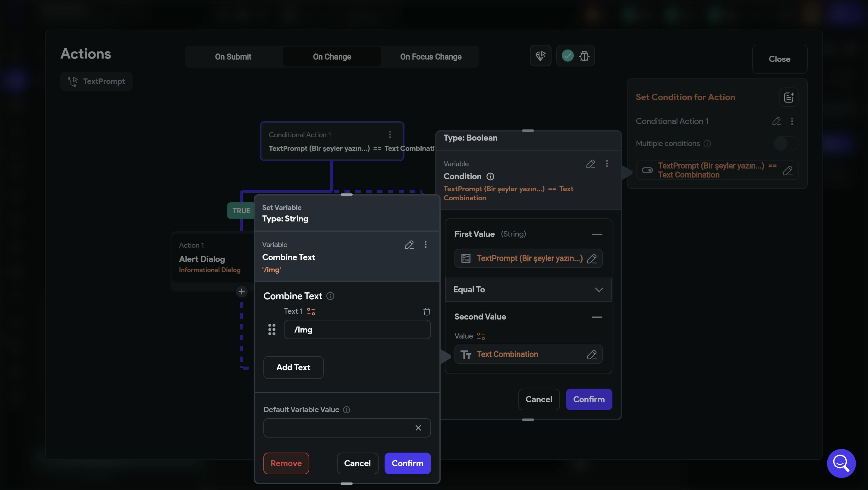868x490 pixels.
Task: Click the Add Text button
Action: [293, 367]
